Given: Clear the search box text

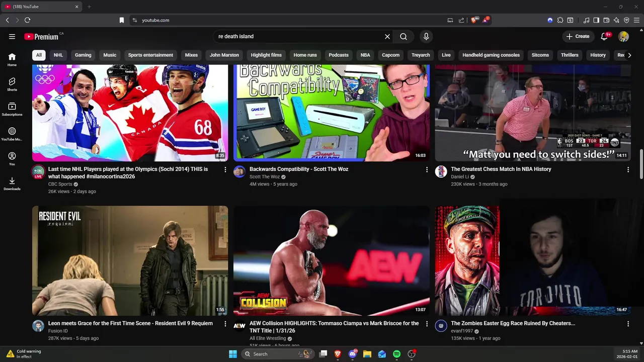Looking at the screenshot, I should pyautogui.click(x=387, y=36).
